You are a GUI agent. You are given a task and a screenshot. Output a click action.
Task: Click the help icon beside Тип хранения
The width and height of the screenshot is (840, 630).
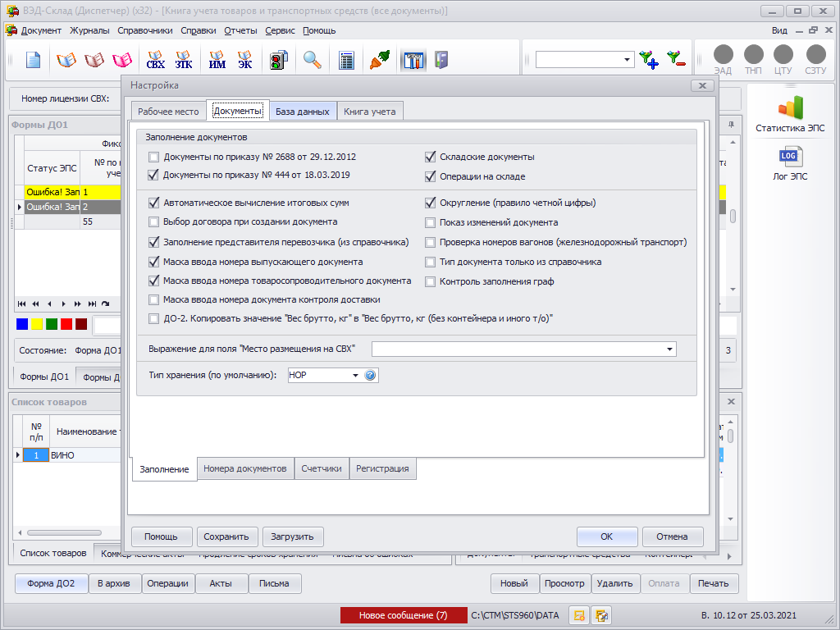coord(370,375)
